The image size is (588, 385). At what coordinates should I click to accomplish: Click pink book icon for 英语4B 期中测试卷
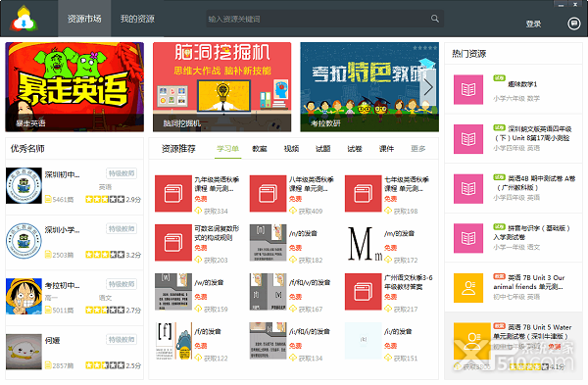pos(468,188)
